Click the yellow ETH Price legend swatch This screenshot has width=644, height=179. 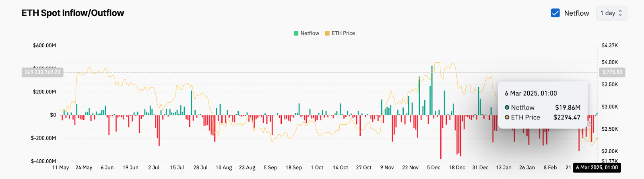327,33
